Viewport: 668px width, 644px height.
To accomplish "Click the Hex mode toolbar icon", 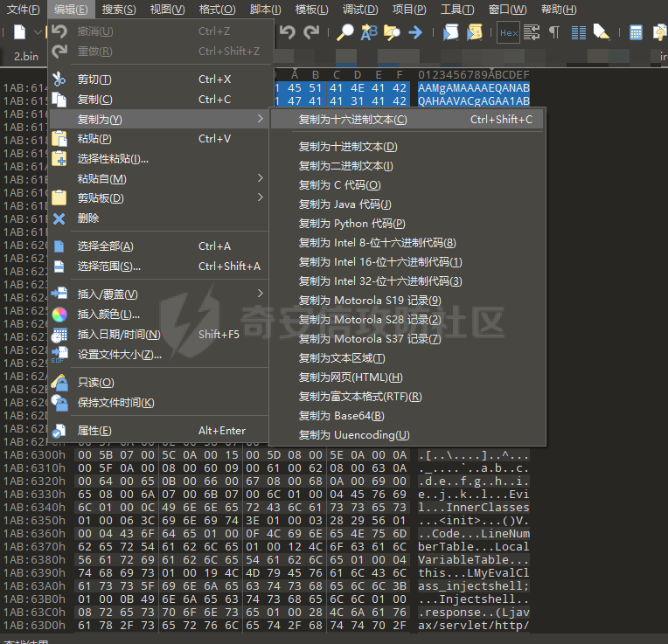I will [507, 32].
